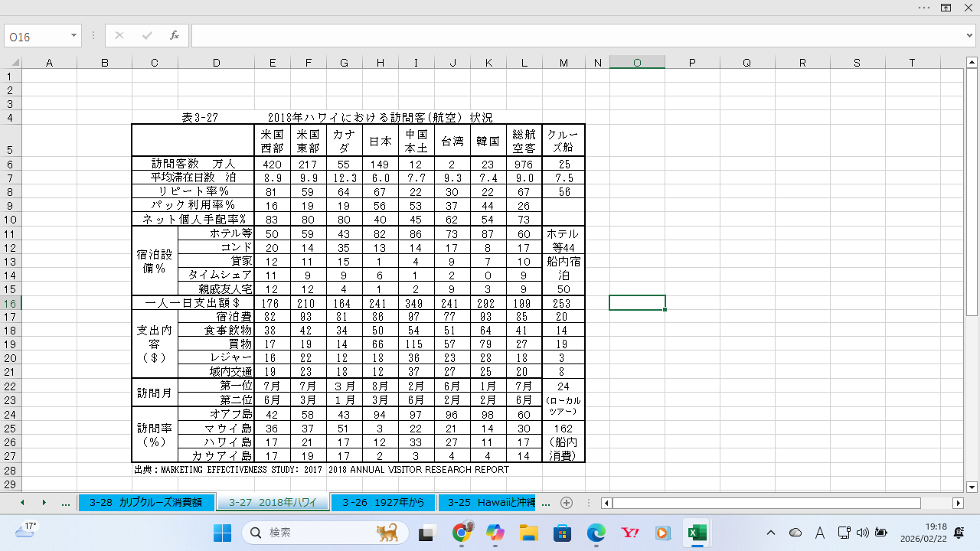Add a new sheet with plus button

[x=567, y=503]
